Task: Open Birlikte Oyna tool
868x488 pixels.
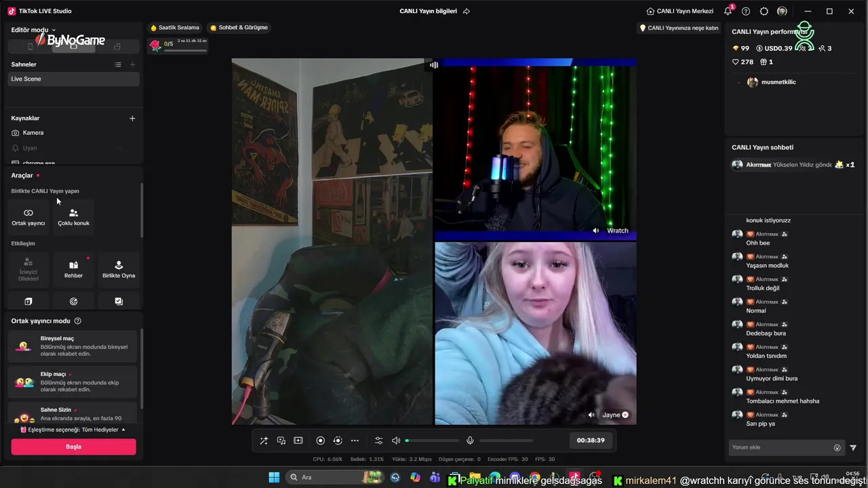Action: tap(119, 269)
